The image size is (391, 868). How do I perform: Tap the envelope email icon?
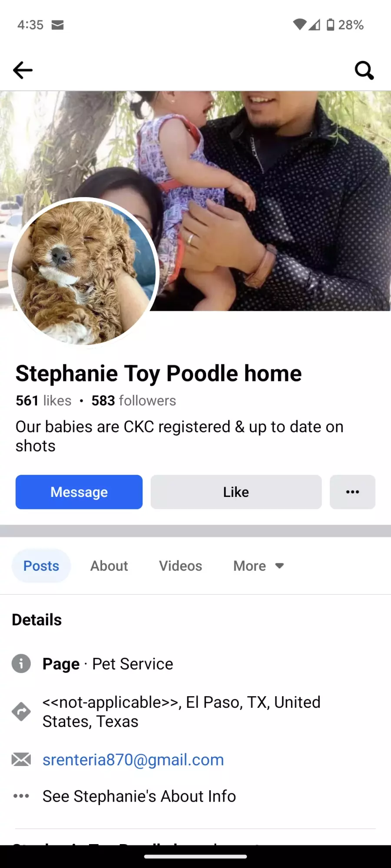[21, 759]
